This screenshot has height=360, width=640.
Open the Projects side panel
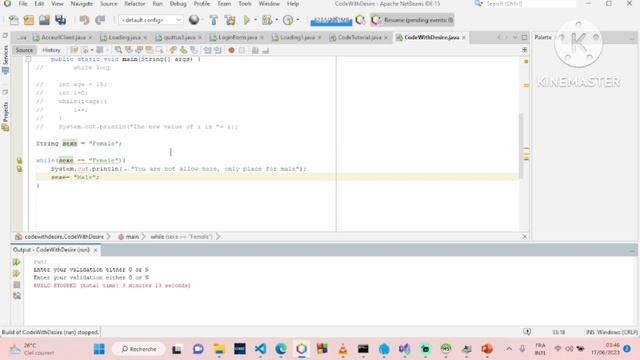pyautogui.click(x=5, y=116)
